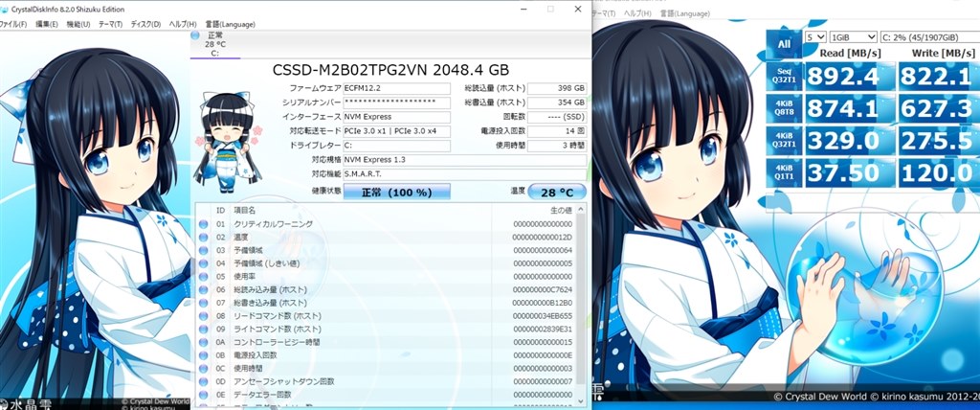Click total host writes value 354 GB
980x410 pixels.
coord(557,102)
